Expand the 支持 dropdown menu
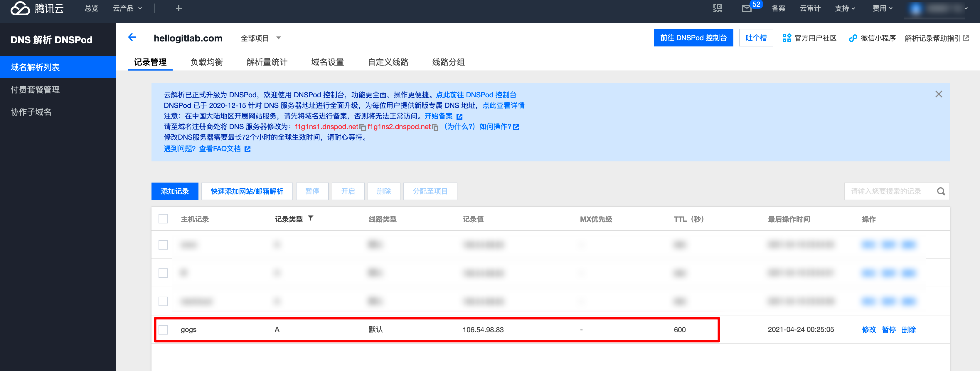 point(845,9)
